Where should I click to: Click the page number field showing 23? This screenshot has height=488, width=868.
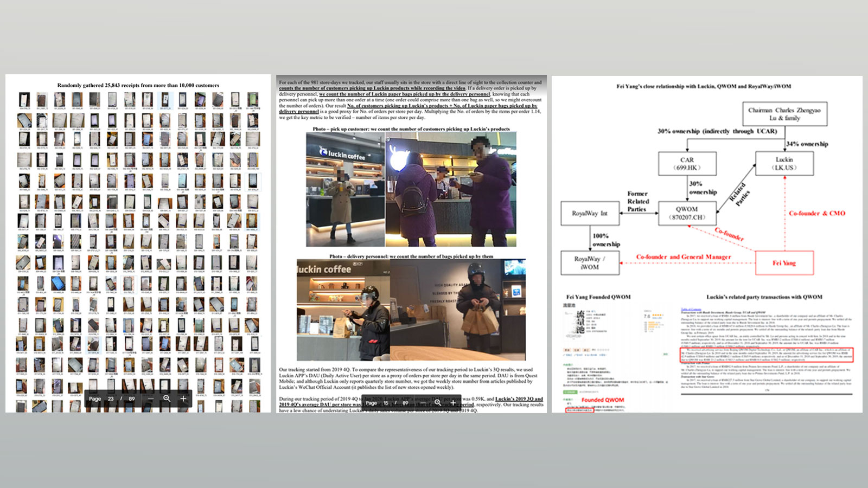tap(111, 399)
